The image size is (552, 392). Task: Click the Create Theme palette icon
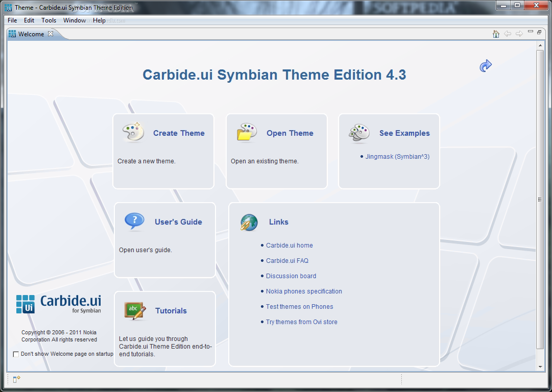pos(133,132)
